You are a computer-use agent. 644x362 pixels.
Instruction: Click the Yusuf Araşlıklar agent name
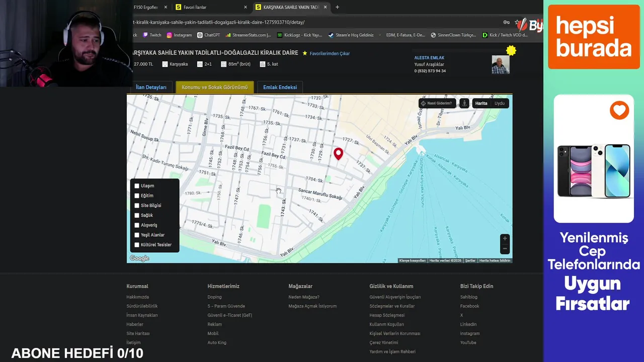point(429,64)
